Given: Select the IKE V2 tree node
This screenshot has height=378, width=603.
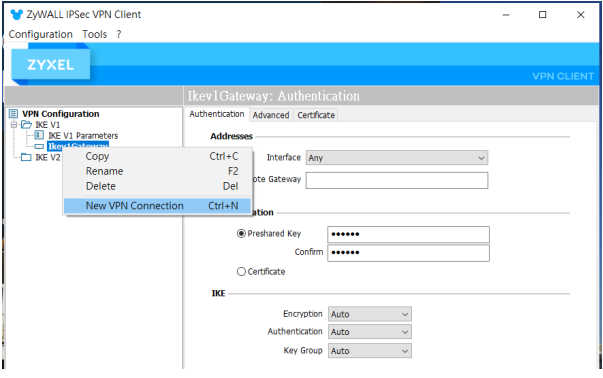Looking at the screenshot, I should click(x=48, y=157).
